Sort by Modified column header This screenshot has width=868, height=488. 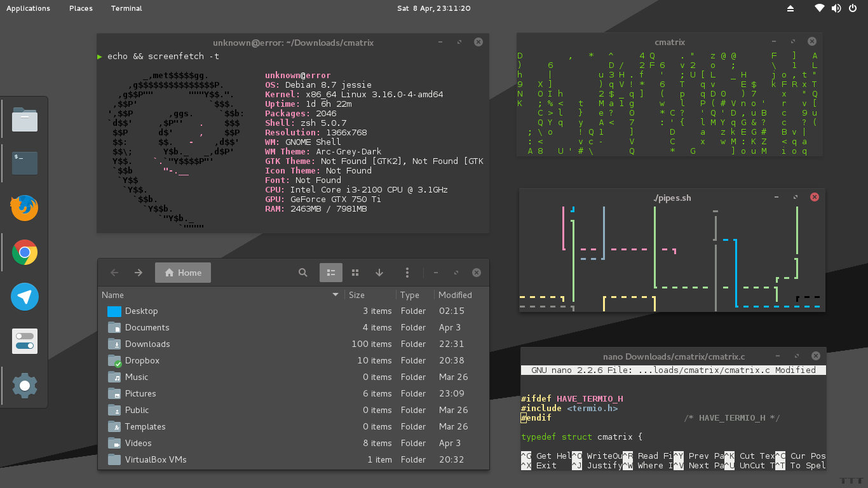point(461,295)
